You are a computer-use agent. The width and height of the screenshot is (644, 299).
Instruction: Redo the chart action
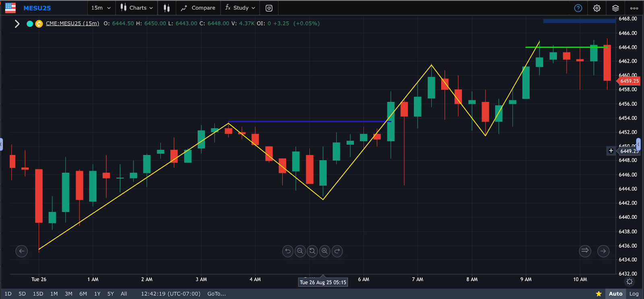coord(337,251)
